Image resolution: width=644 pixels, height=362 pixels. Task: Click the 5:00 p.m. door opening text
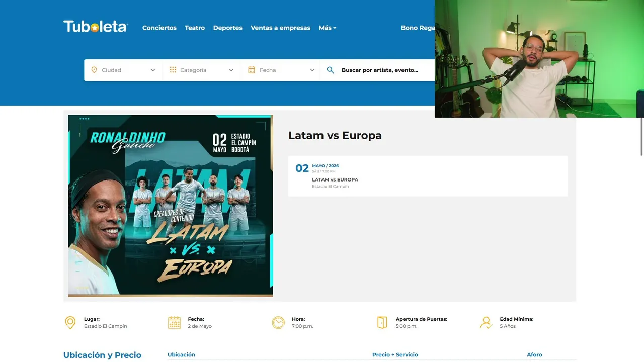click(x=407, y=326)
